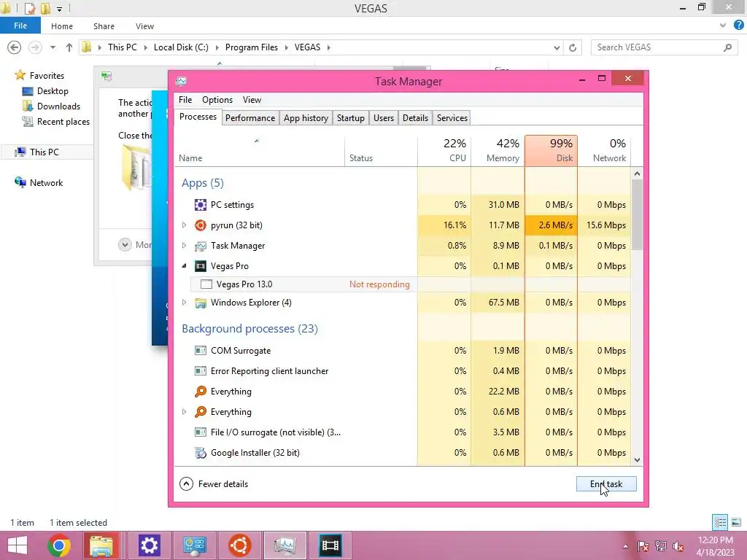Screen dimensions: 747x560
Task: Click the Action Center flag in system tray
Action: coord(643,546)
